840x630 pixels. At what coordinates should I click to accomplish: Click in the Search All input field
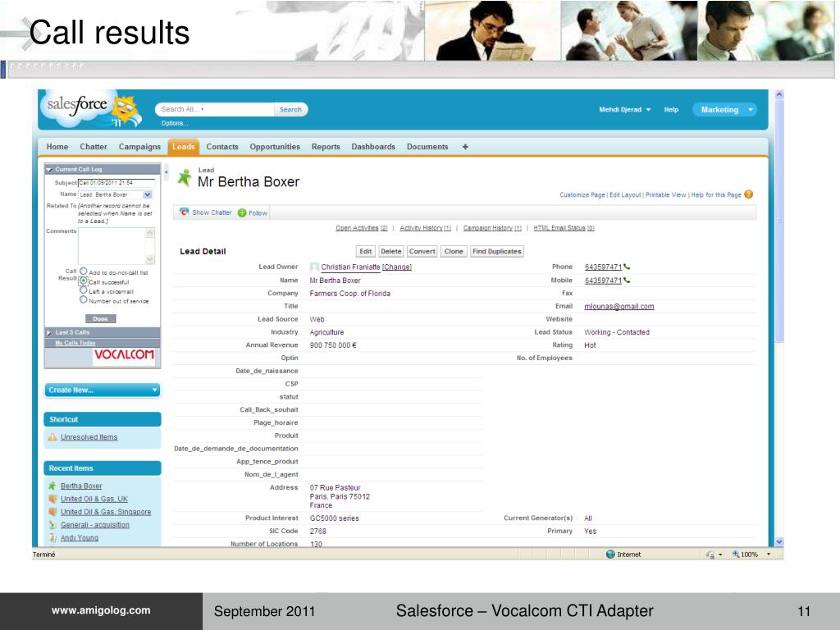214,109
